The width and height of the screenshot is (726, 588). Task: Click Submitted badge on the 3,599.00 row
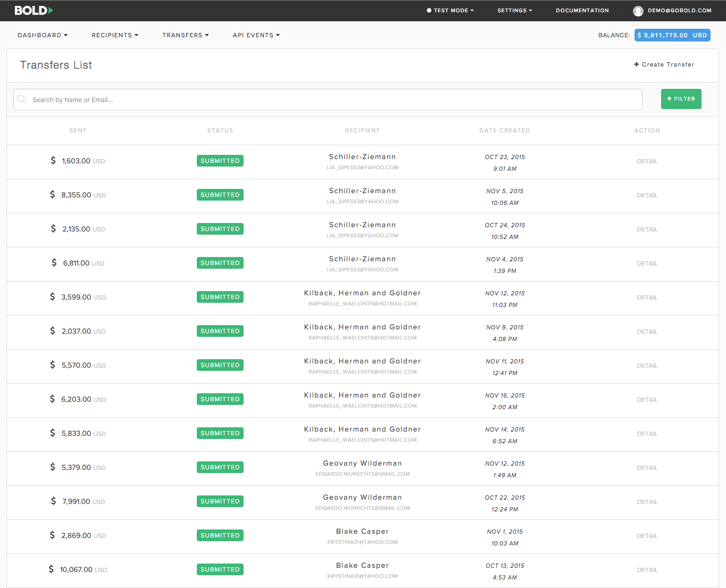click(220, 297)
